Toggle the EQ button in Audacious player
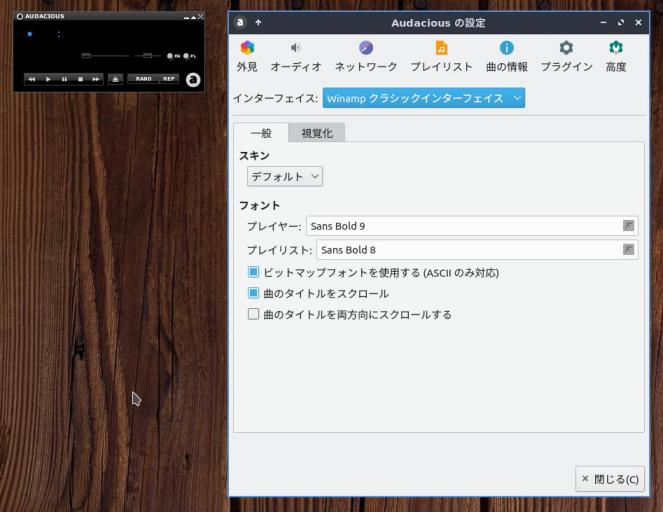Image resolution: width=663 pixels, height=512 pixels. [173, 56]
